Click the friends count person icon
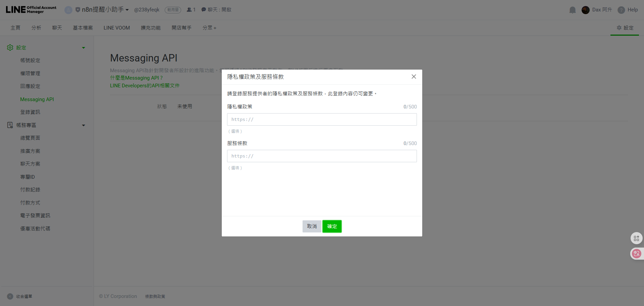The image size is (644, 306). point(189,10)
